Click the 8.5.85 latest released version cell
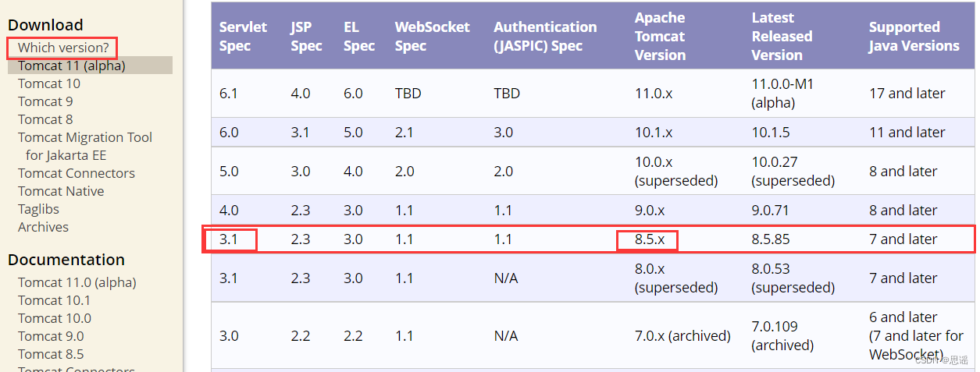The width and height of the screenshot is (980, 372). point(771,239)
